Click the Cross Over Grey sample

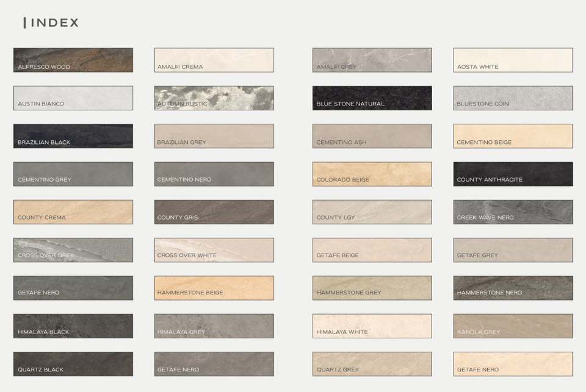point(73,250)
